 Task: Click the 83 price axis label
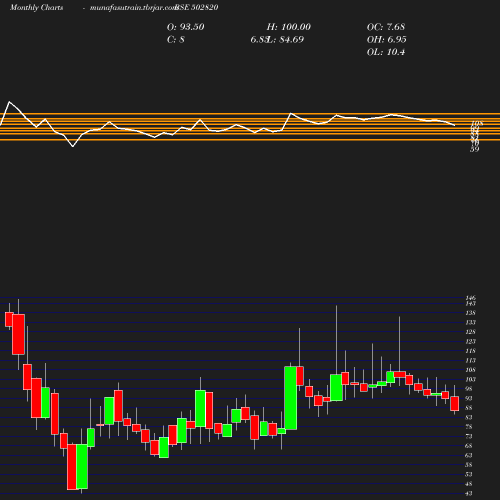[469, 417]
